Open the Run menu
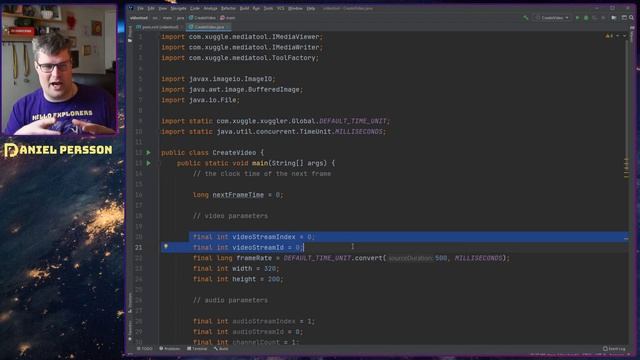 click(256, 8)
